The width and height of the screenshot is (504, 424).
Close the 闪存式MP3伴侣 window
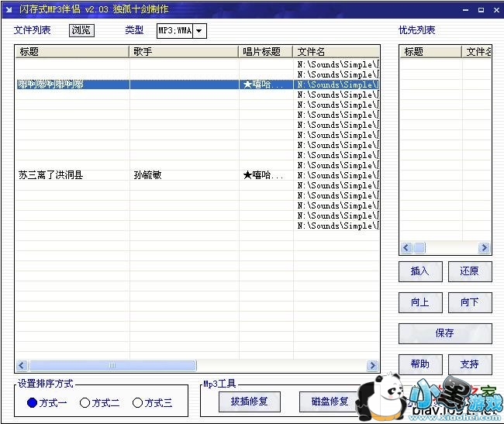point(496,10)
